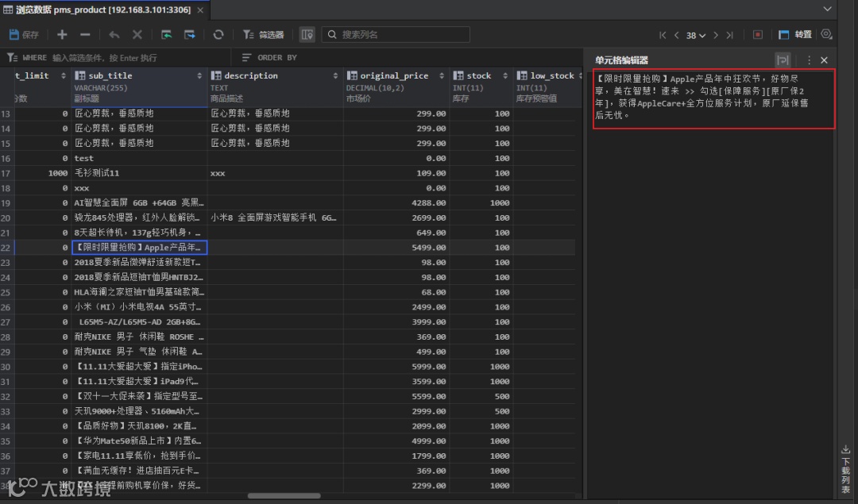Select the sub_title cell starting 【双十一大促来袭】

tap(140, 396)
